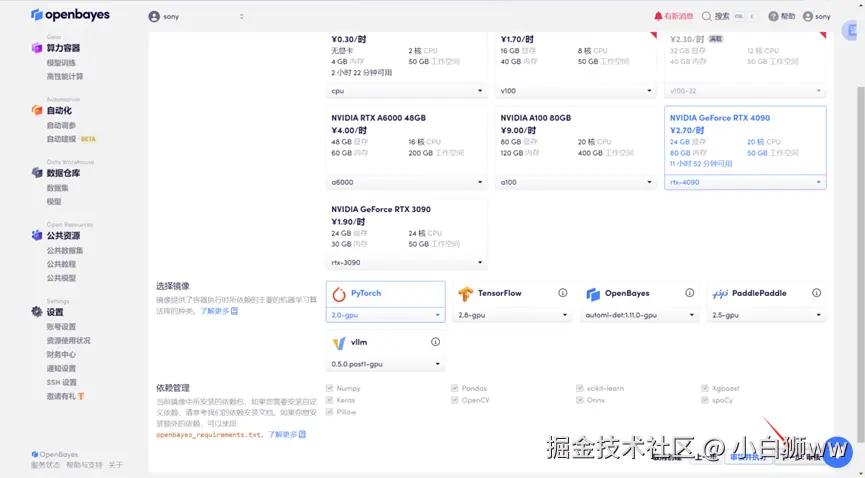Open the sony account switcher arrows
Screen dimensions: 865x478
242,17
